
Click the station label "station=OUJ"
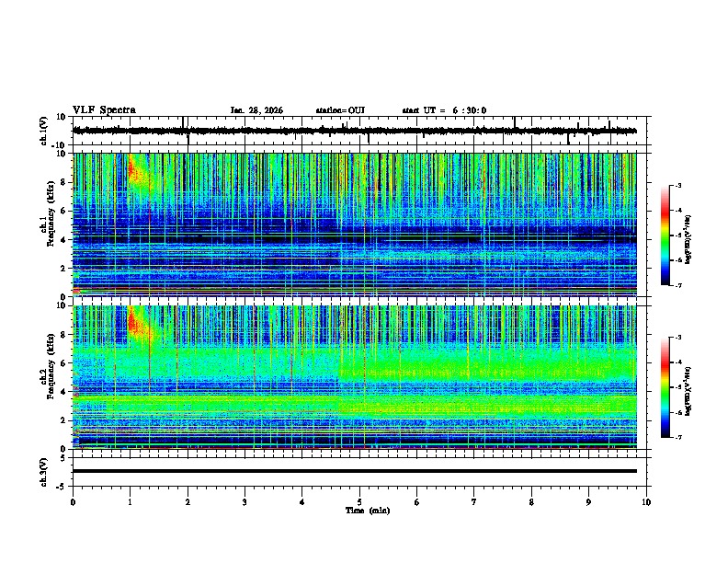pyautogui.click(x=340, y=110)
